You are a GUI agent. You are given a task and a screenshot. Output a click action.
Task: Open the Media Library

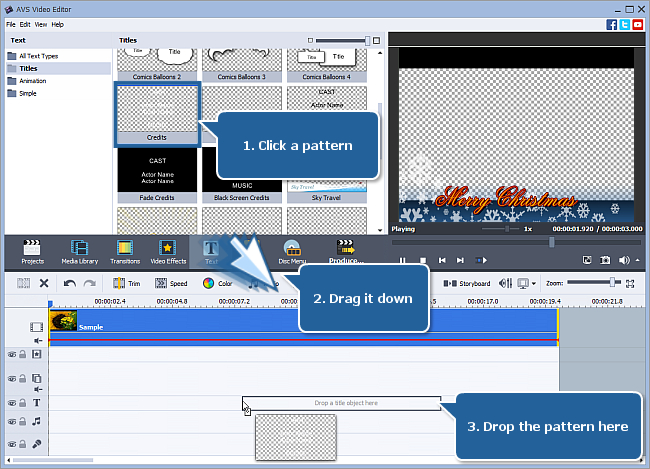(x=80, y=252)
